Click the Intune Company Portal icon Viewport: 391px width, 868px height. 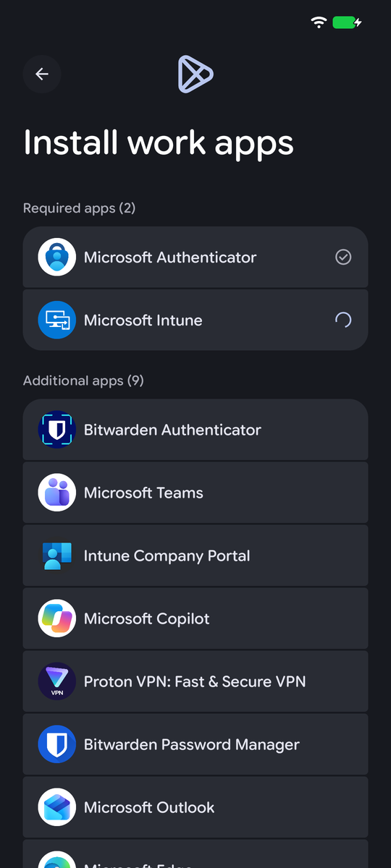pyautogui.click(x=56, y=556)
